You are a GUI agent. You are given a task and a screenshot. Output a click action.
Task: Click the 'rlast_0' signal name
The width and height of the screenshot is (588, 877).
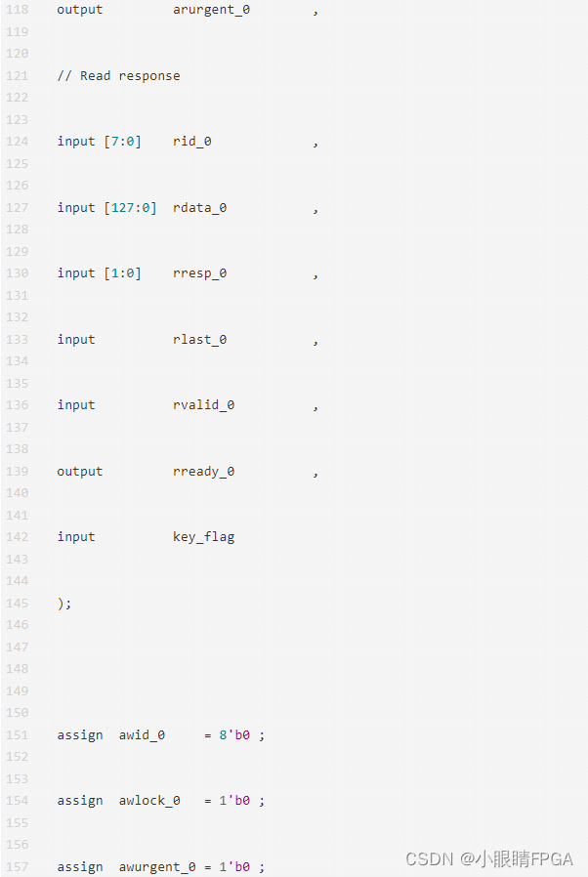click(199, 340)
